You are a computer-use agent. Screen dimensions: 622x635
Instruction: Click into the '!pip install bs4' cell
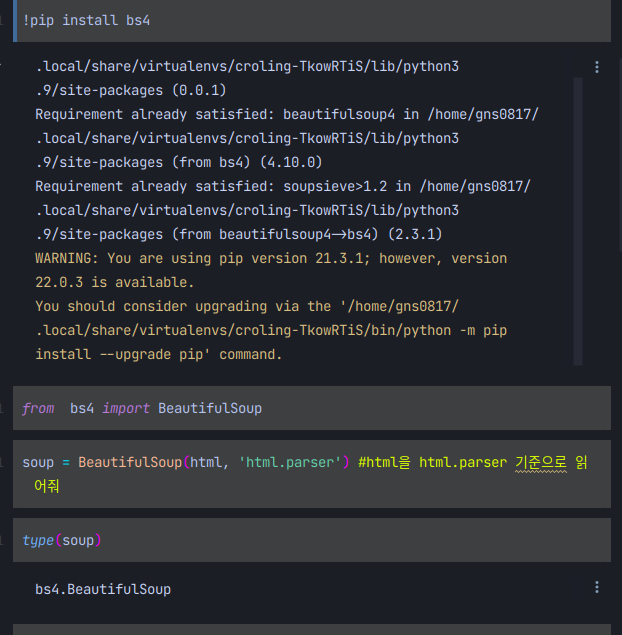point(312,21)
